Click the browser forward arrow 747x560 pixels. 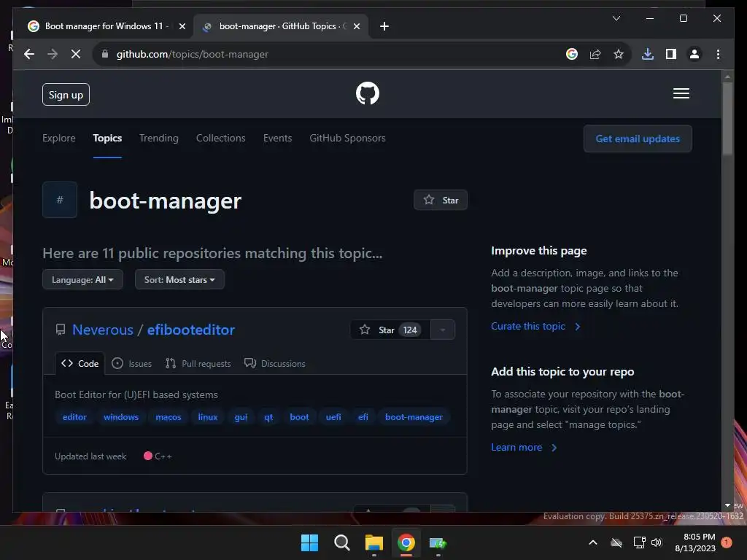tap(53, 54)
